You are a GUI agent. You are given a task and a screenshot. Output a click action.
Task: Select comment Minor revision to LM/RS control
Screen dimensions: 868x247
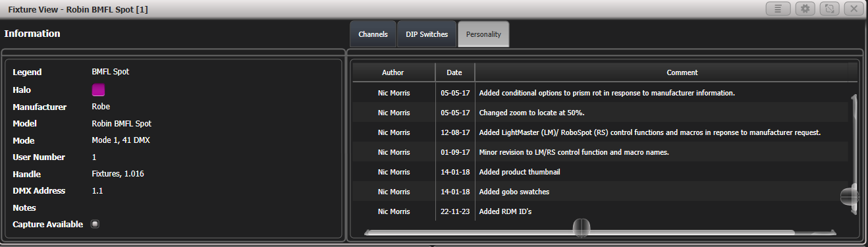[574, 152]
